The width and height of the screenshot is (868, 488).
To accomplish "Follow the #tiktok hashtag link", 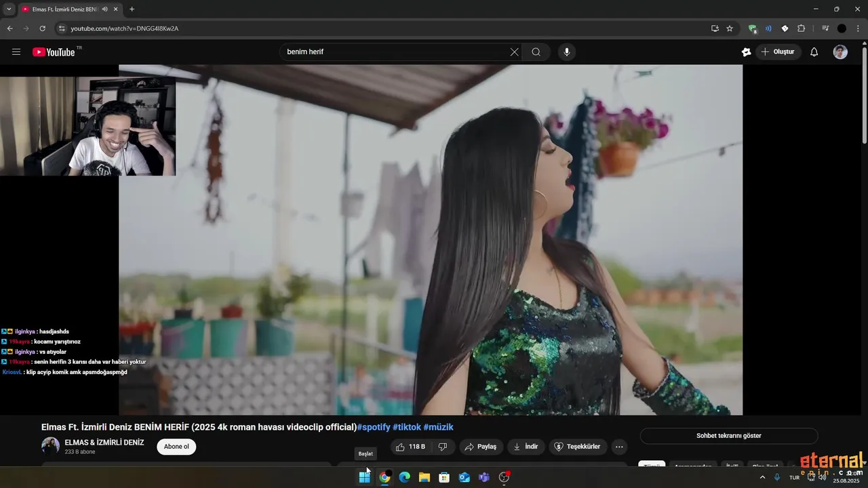I will pyautogui.click(x=407, y=427).
